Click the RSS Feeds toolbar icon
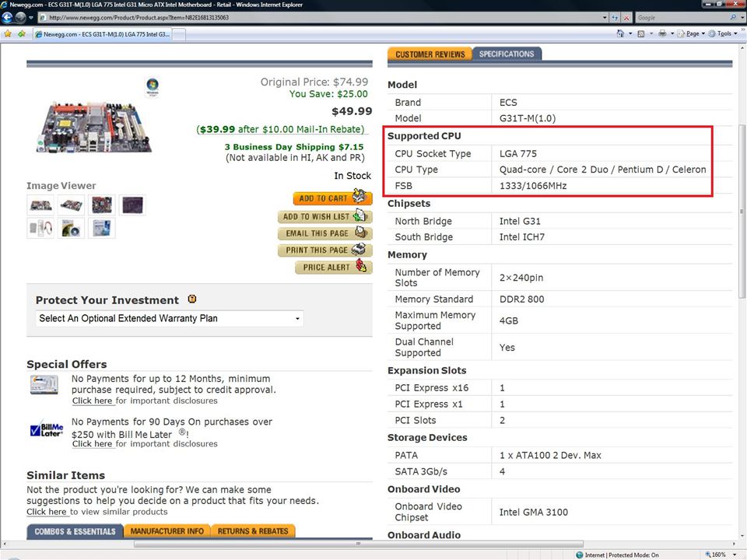The height and width of the screenshot is (560, 747). [640, 33]
